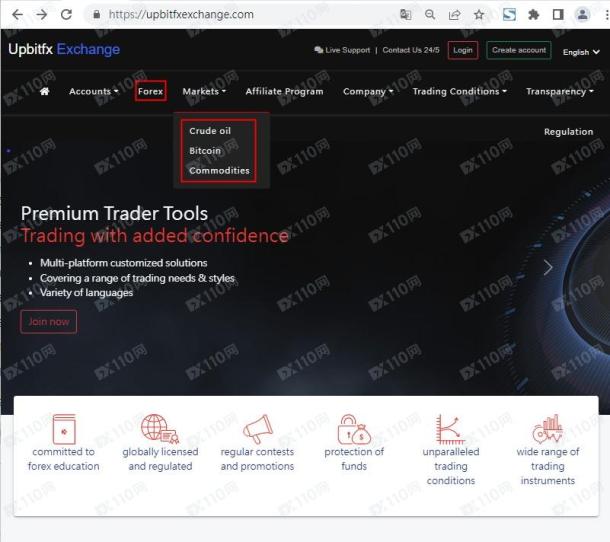This screenshot has width=610, height=542.
Task: Open Contact Us 24/5 link
Action: (x=411, y=50)
